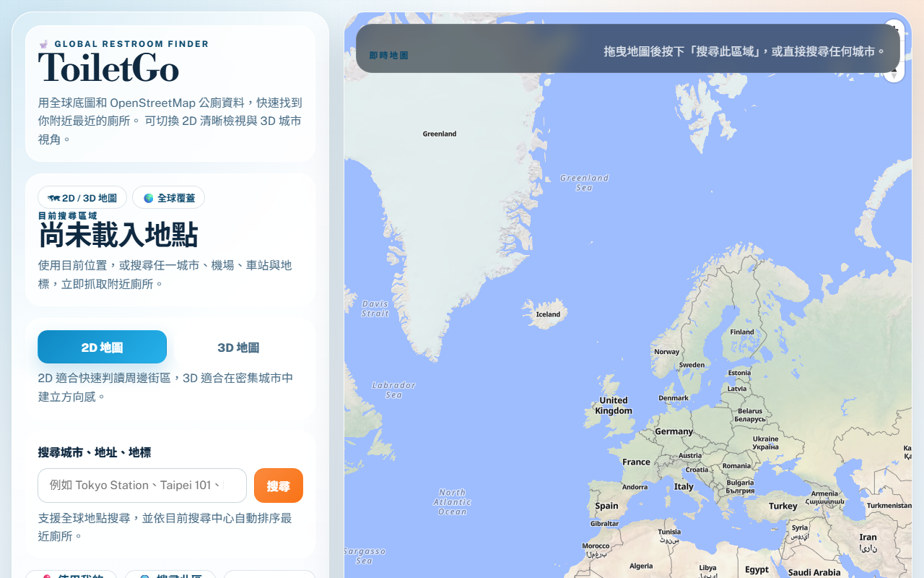Click the Davis Strait map label
Image resolution: width=924 pixels, height=578 pixels.
(x=375, y=309)
